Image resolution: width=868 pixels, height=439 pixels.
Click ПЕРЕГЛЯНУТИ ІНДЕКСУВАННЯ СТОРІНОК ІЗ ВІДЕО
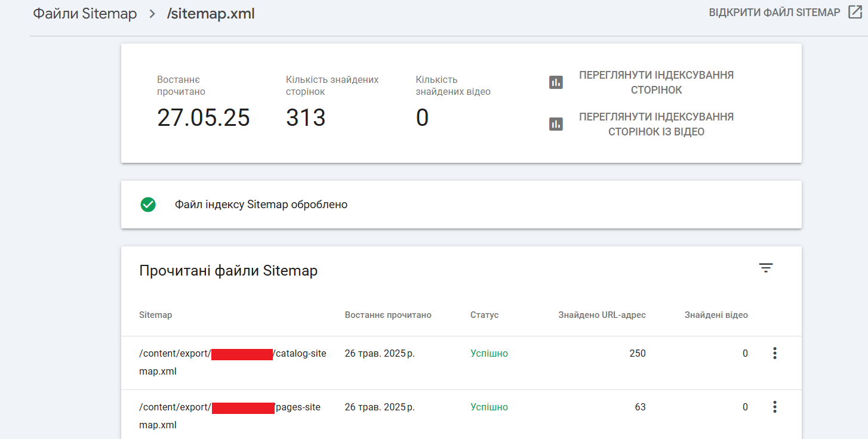[655, 124]
